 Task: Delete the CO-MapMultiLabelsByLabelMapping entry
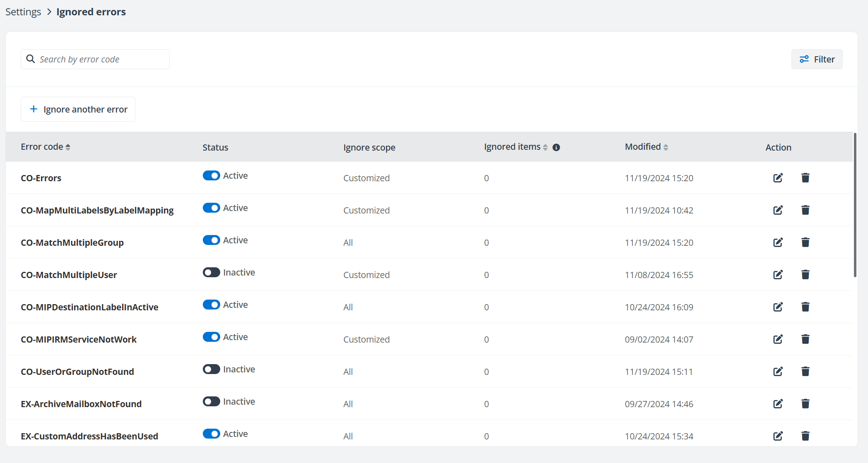point(805,210)
